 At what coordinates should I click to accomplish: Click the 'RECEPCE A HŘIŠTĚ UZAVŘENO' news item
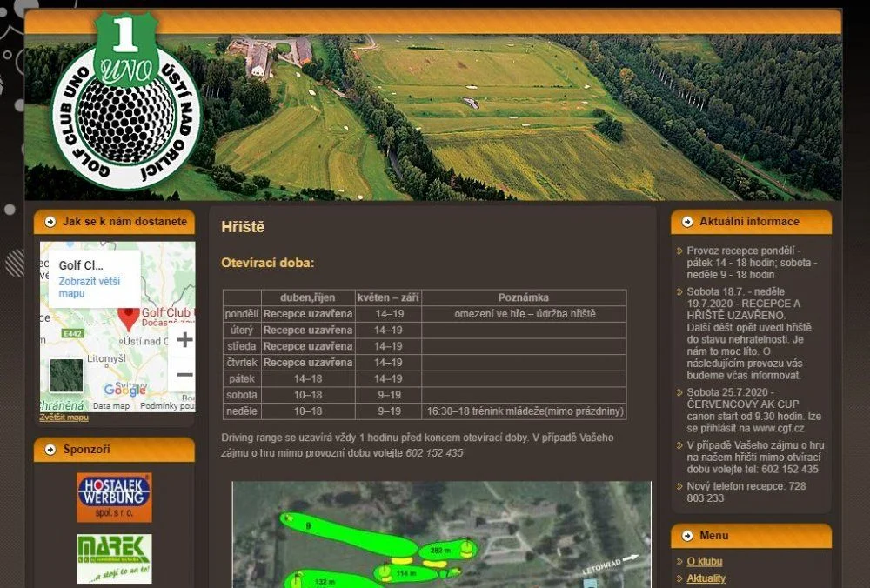(x=750, y=333)
